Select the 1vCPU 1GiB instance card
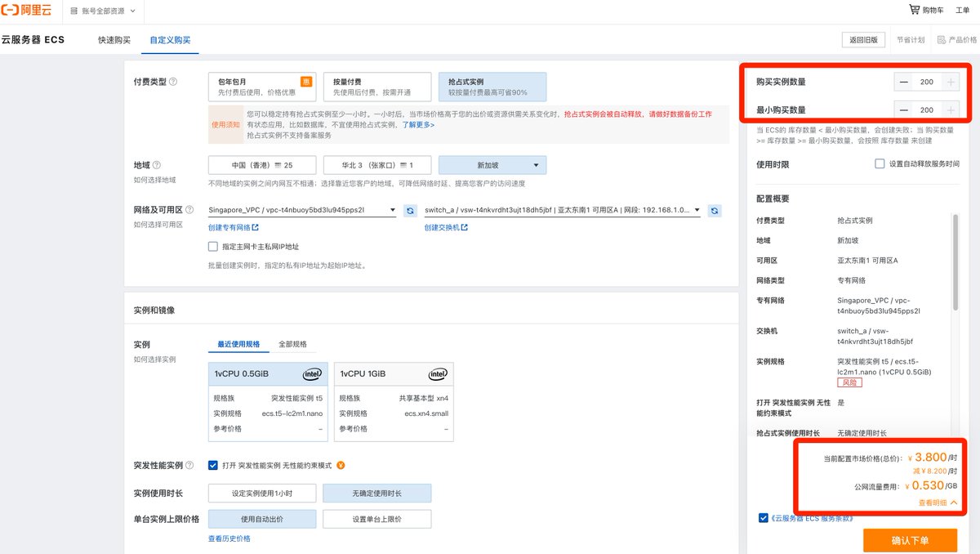Screen dimensions: 980x554 click(x=394, y=403)
